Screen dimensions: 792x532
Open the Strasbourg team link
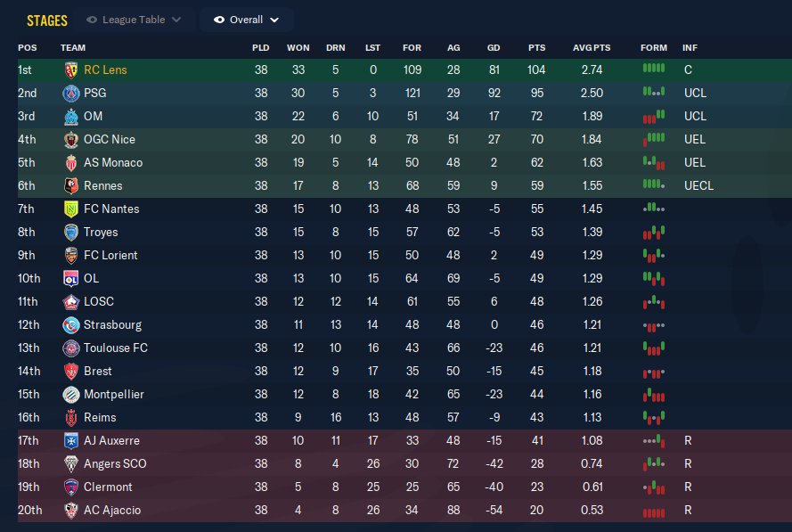[x=112, y=324]
